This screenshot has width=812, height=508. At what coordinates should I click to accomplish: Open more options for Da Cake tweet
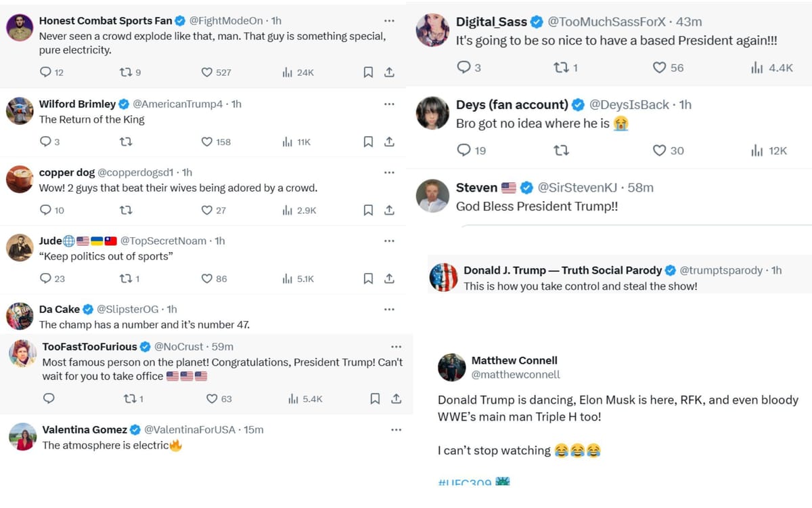[389, 310]
